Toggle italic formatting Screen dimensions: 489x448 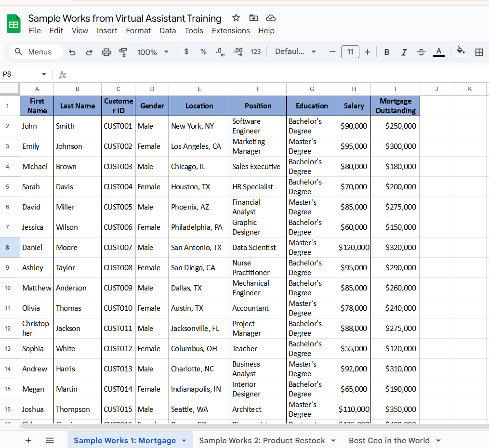pyautogui.click(x=404, y=52)
